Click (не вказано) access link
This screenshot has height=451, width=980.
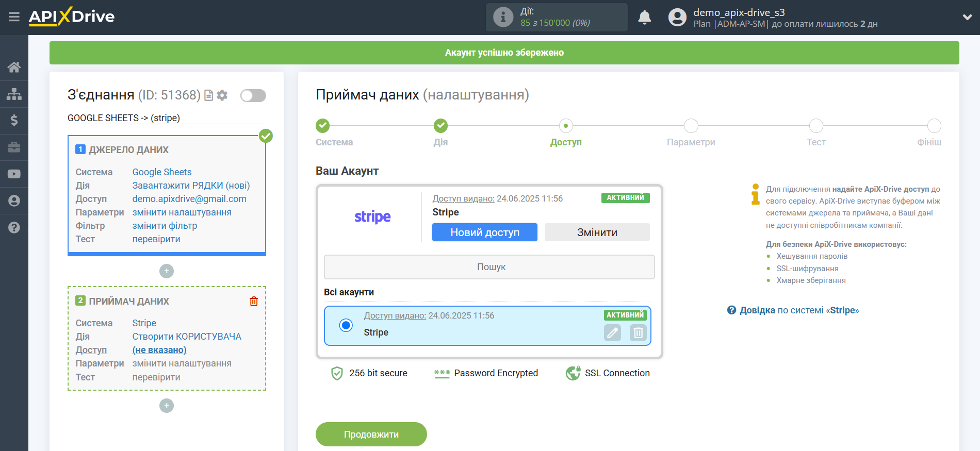pos(159,350)
